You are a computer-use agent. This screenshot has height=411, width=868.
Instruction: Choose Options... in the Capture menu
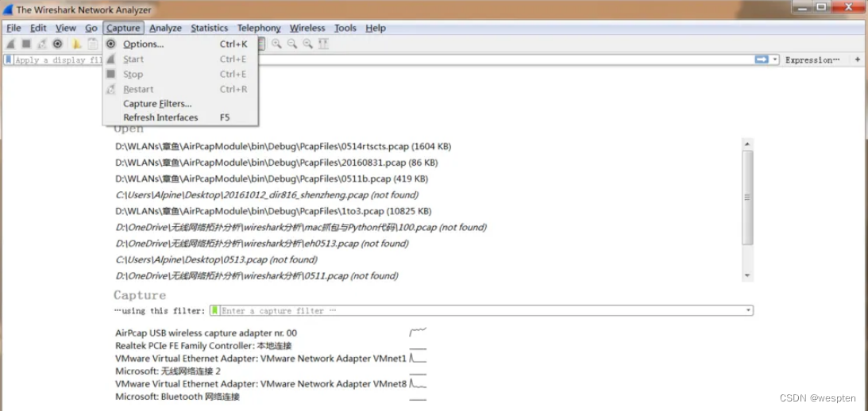coord(180,44)
